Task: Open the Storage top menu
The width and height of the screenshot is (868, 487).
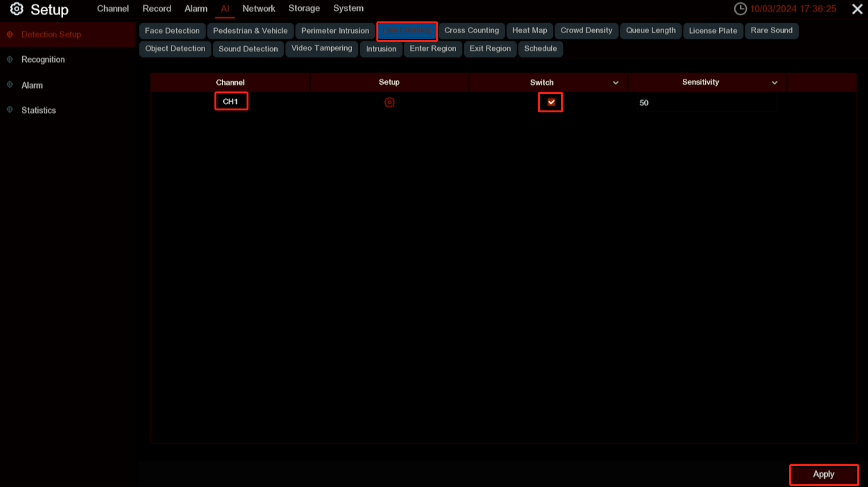Action: (x=304, y=8)
